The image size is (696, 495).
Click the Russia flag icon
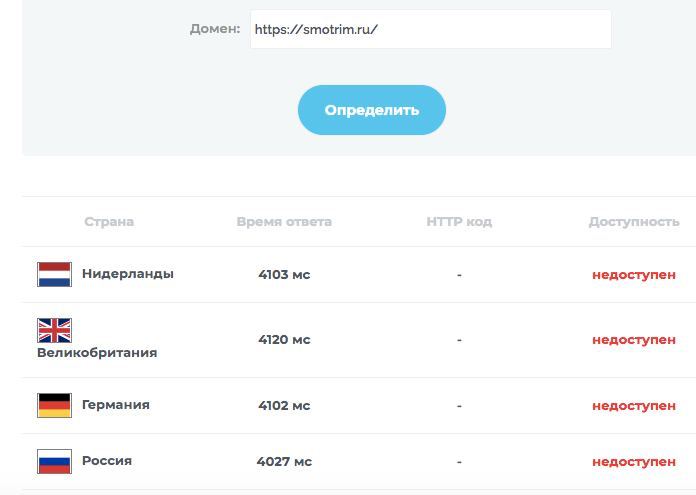tap(54, 461)
